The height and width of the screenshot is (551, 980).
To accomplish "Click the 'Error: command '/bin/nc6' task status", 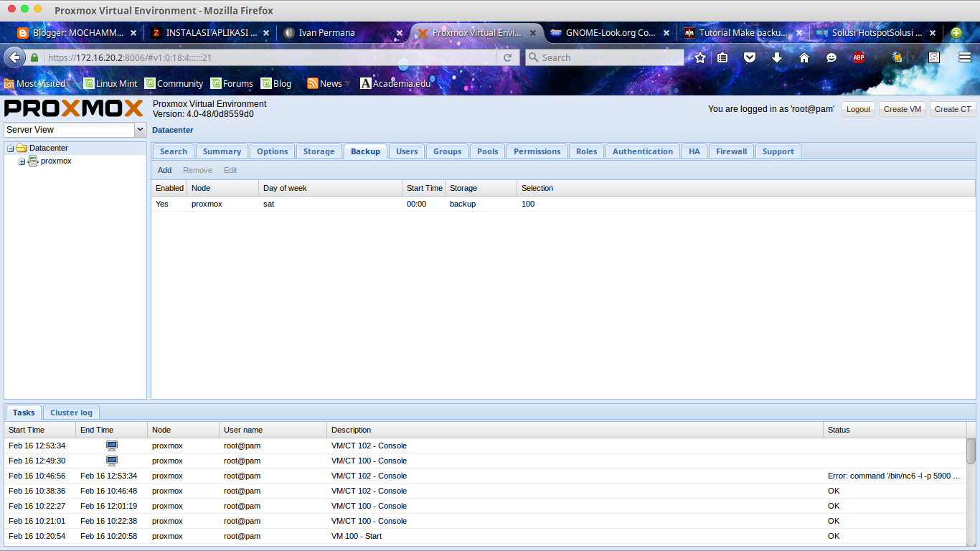I will coord(894,476).
